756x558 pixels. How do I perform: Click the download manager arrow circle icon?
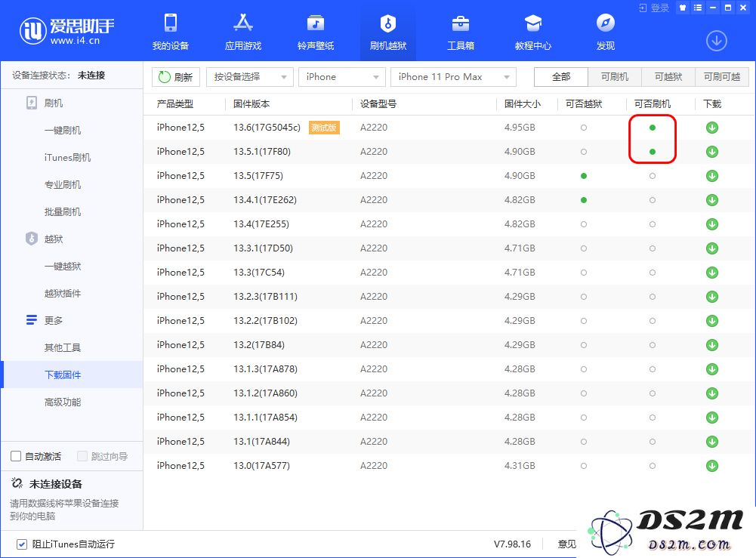coord(717,41)
